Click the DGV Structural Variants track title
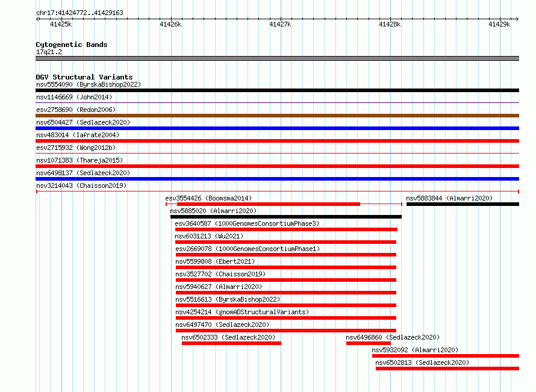 coord(84,77)
